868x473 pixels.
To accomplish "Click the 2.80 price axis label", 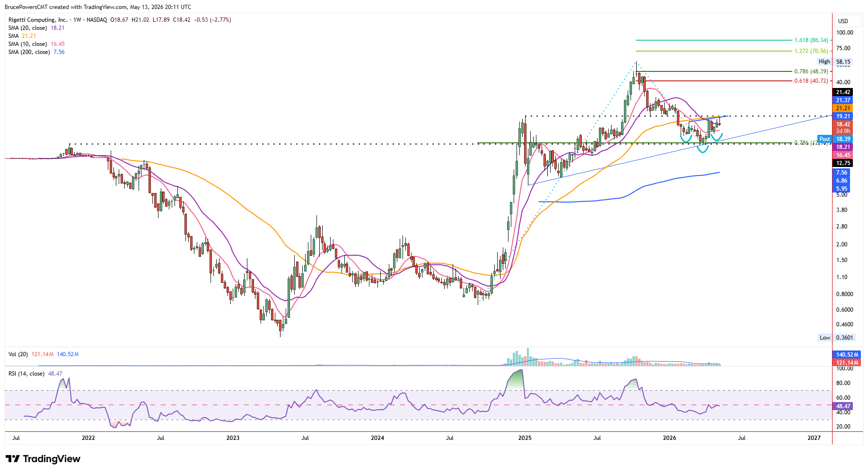I will 842,227.
